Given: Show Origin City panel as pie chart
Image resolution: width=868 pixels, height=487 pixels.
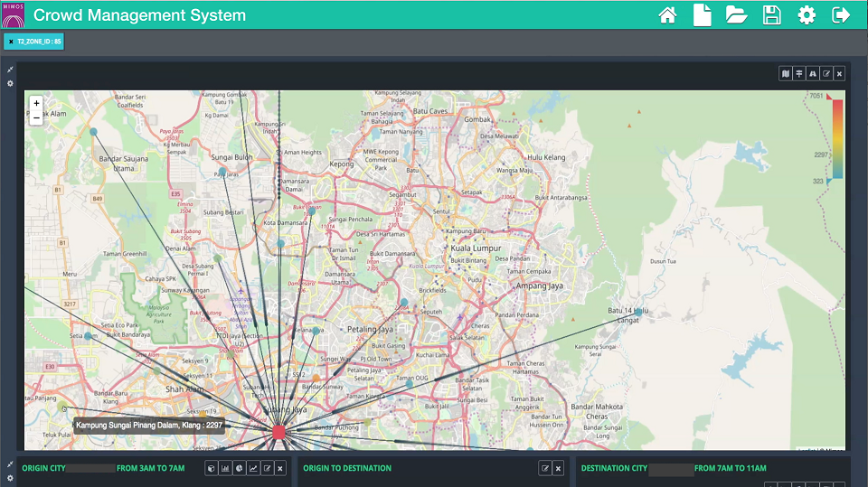Looking at the screenshot, I should pos(239,468).
